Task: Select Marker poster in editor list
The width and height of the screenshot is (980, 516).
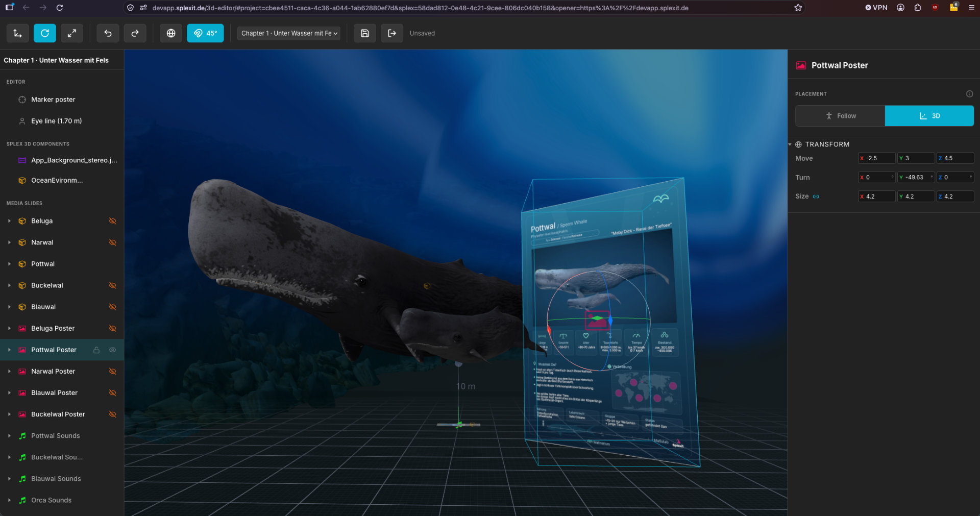Action: click(62, 100)
